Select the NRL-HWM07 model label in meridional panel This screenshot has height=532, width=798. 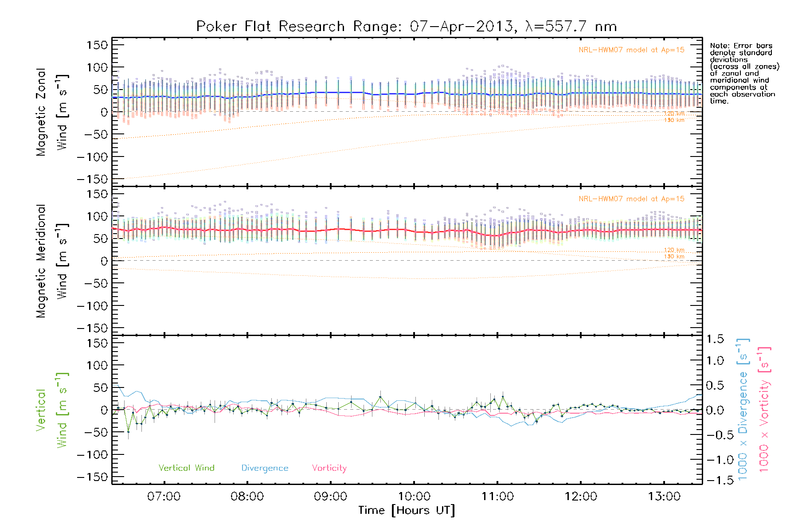(x=631, y=199)
